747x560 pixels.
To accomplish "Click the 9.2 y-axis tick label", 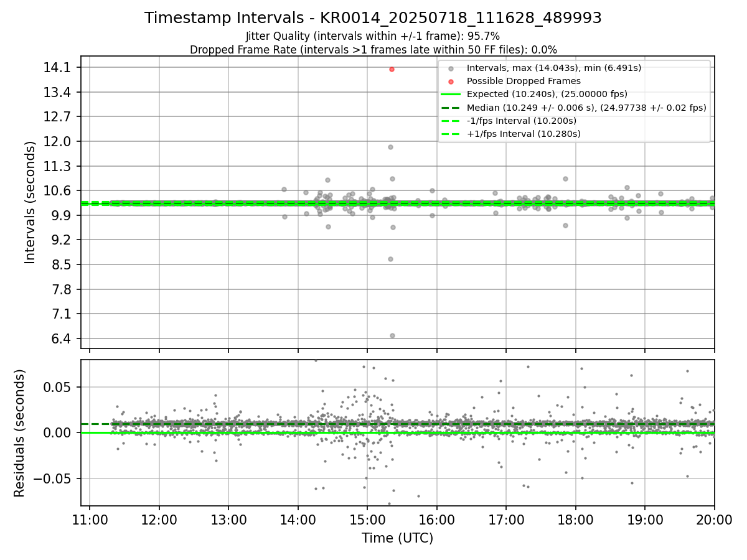I will (61, 240).
